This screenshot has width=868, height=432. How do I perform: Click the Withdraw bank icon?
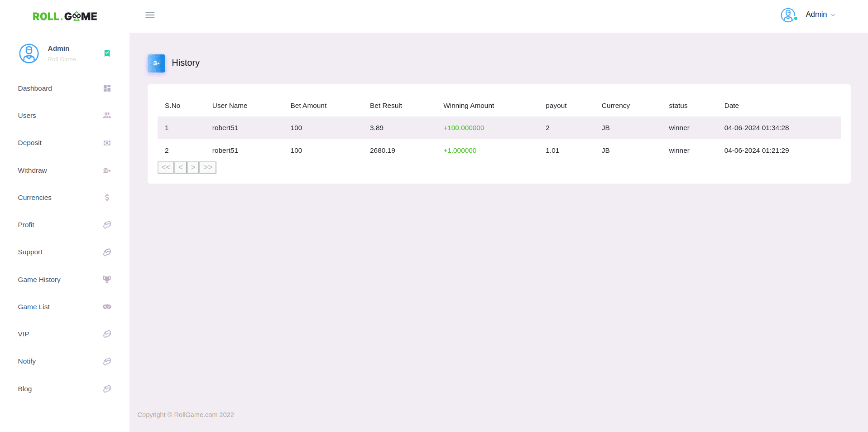click(107, 170)
